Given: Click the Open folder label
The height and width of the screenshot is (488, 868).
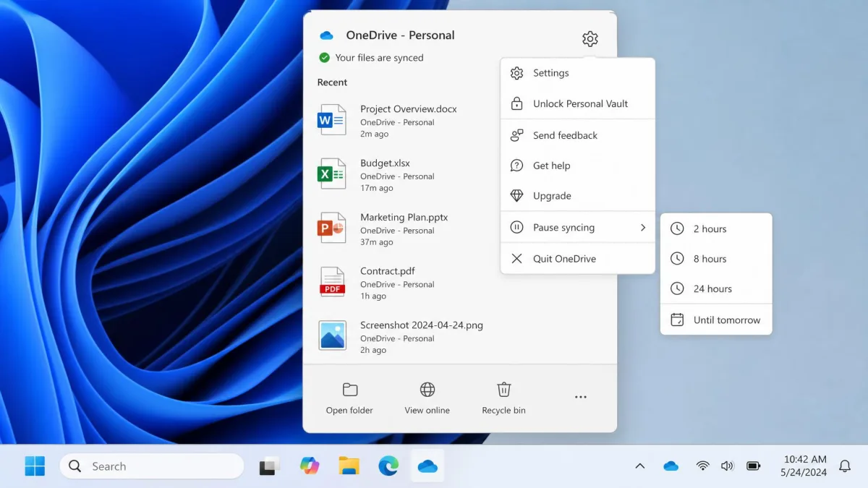Looking at the screenshot, I should click(349, 410).
